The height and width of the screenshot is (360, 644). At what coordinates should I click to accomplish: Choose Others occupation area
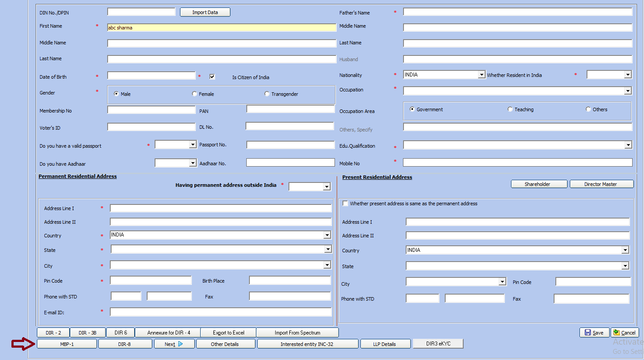click(588, 109)
